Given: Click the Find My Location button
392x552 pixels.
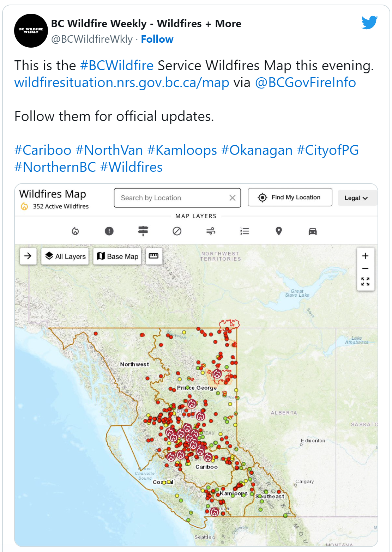Looking at the screenshot, I should click(x=290, y=197).
